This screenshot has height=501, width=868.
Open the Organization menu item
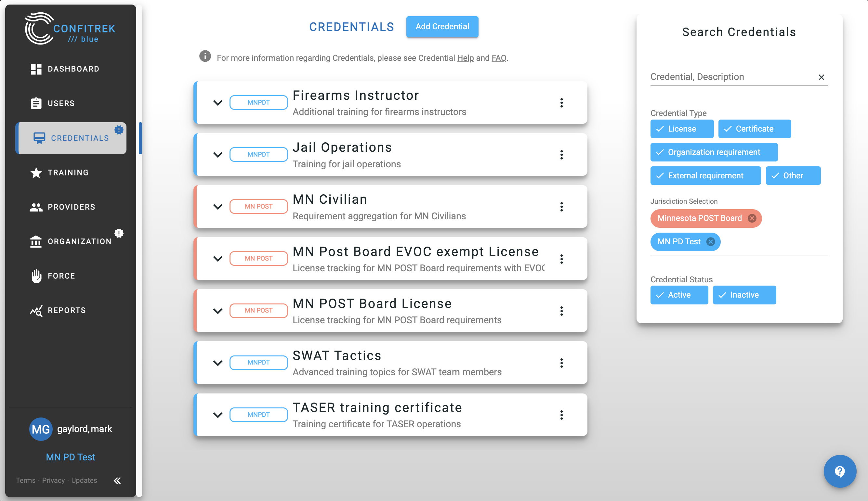pos(71,241)
